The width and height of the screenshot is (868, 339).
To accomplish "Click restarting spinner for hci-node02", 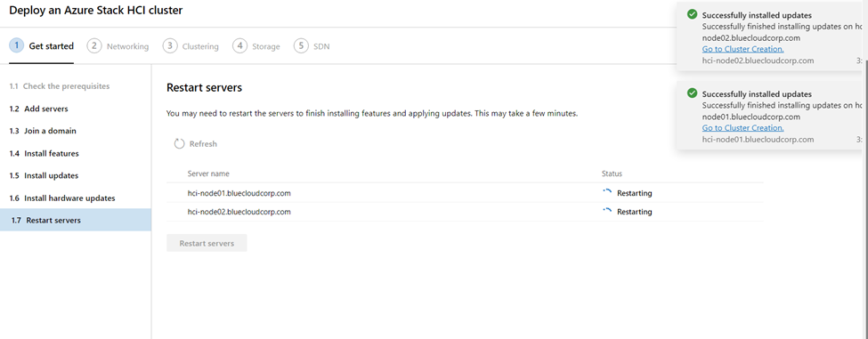I will [x=607, y=211].
